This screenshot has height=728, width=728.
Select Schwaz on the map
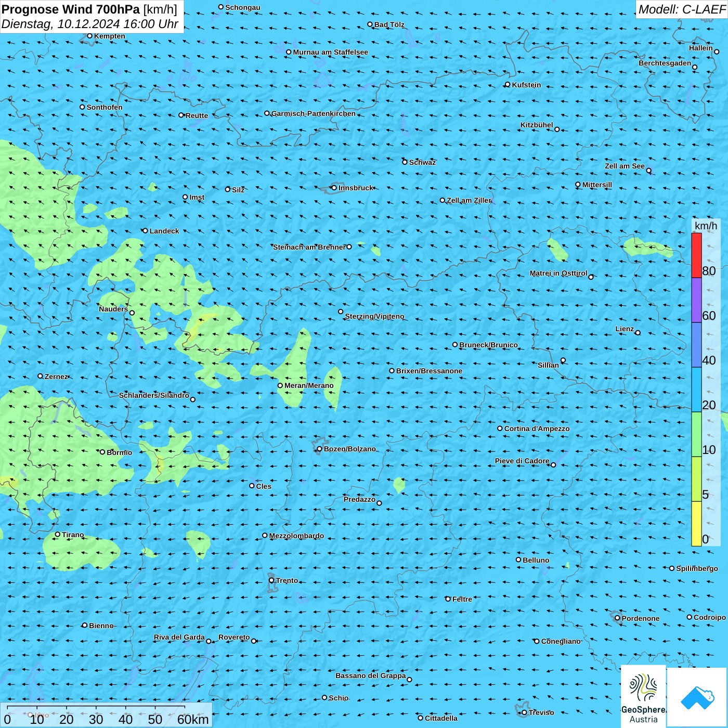coord(422,162)
